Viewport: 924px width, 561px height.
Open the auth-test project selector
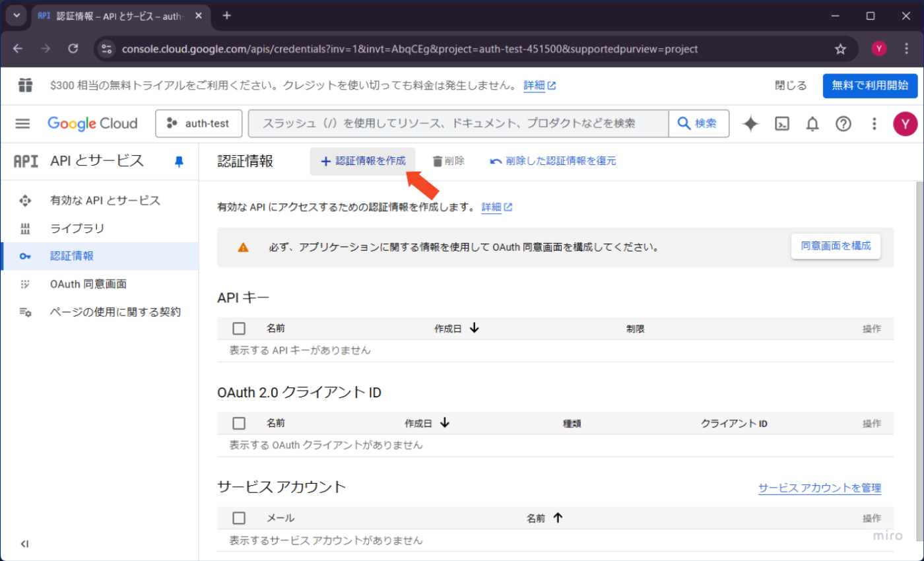coord(199,123)
